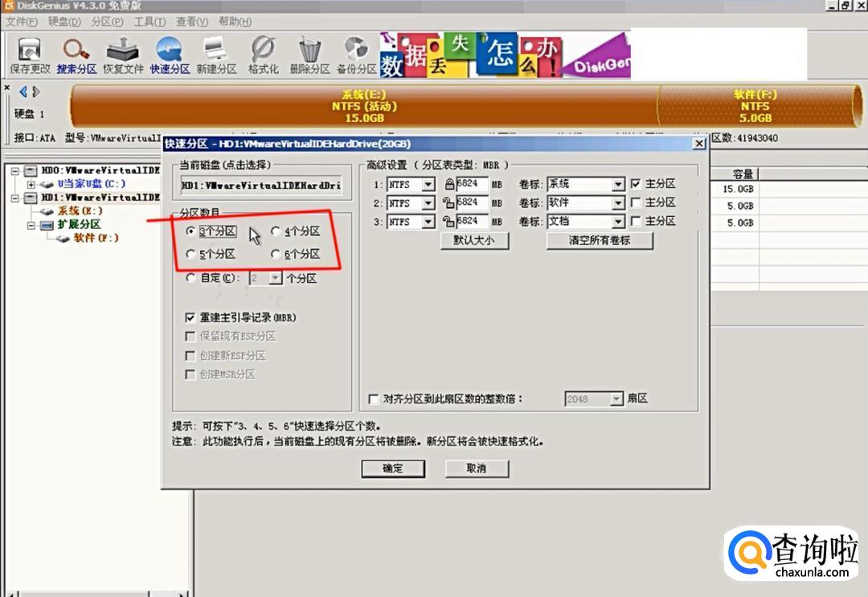
Task: Toggle the 重建主引导记录(MBR) checkbox
Action: pyautogui.click(x=190, y=317)
